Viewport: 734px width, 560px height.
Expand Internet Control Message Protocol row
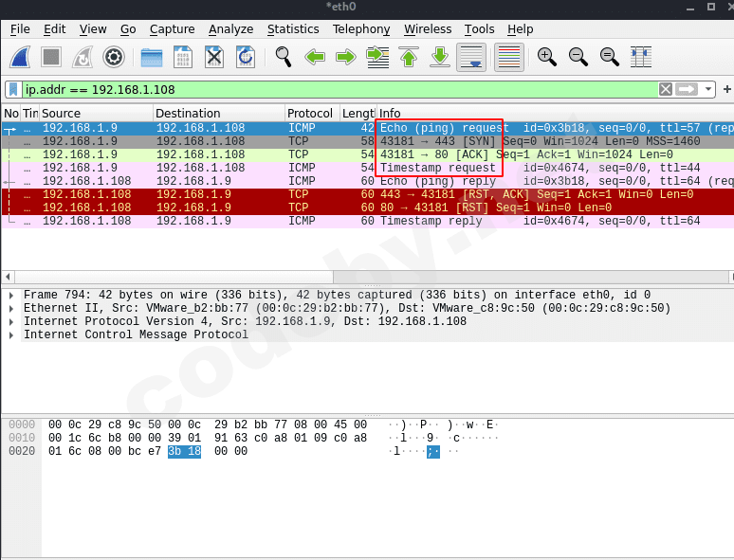click(11, 334)
